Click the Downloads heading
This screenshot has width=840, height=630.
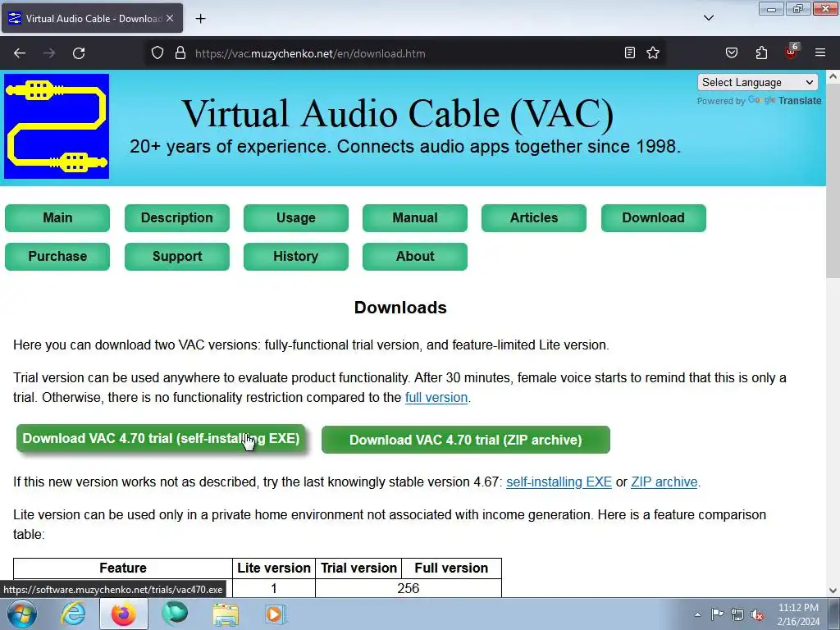[x=400, y=308]
